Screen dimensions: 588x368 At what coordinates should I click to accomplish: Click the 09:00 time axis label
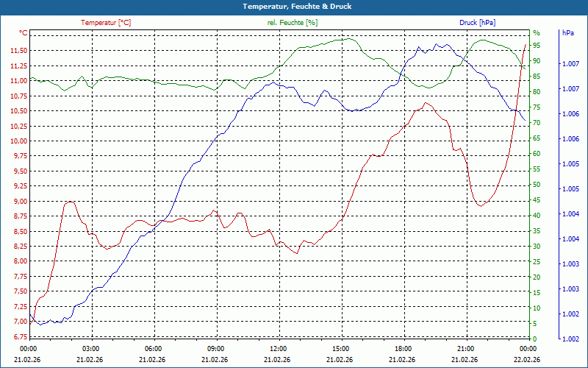(215, 348)
